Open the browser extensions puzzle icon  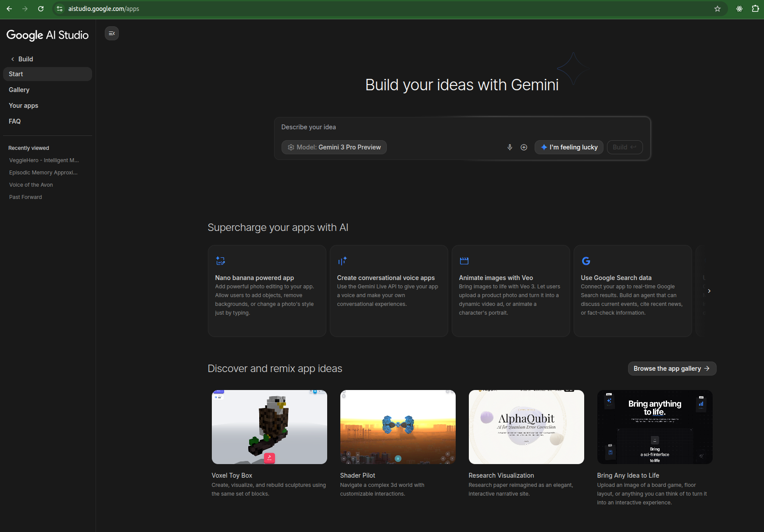tap(755, 9)
